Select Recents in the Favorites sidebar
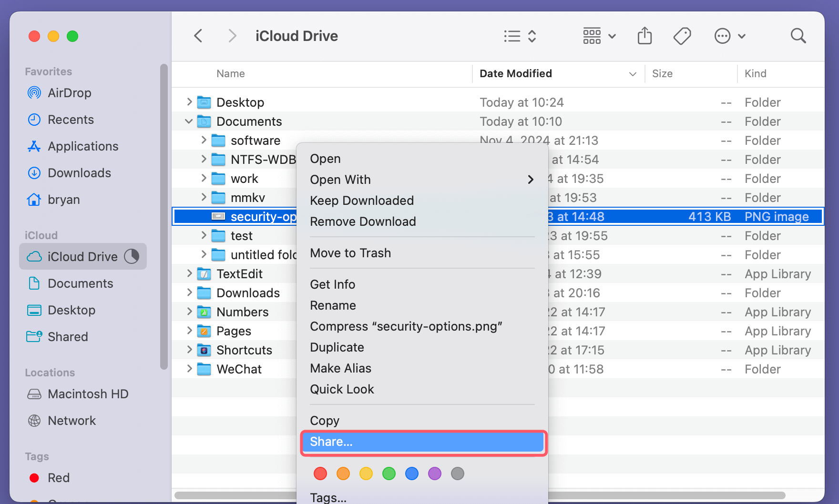This screenshot has width=839, height=504. [x=71, y=120]
